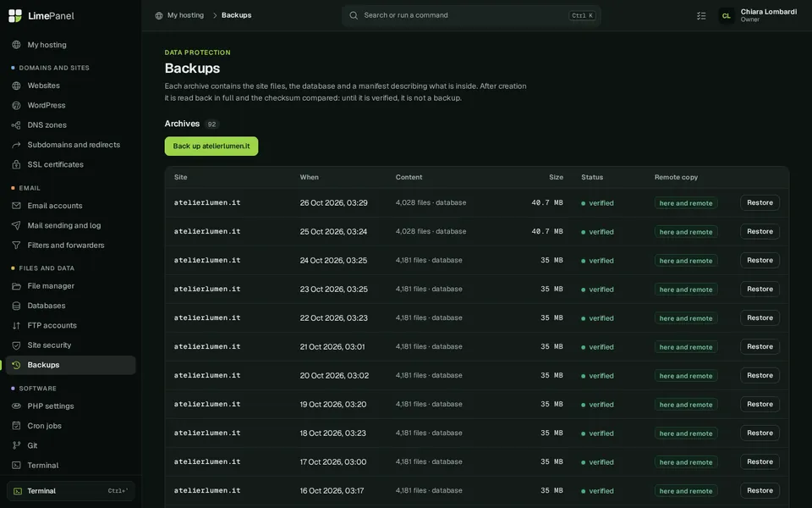This screenshot has width=812, height=508.
Task: Click the Status column header
Action: click(x=592, y=177)
